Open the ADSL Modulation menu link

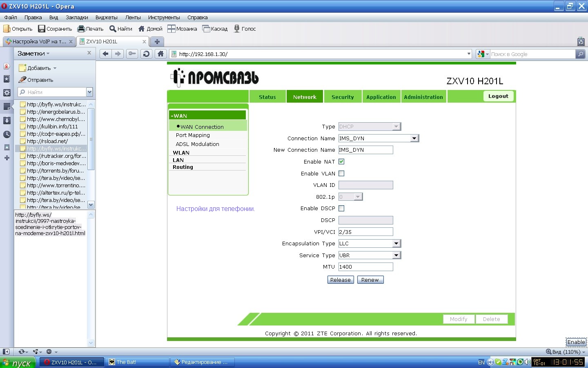coord(197,144)
